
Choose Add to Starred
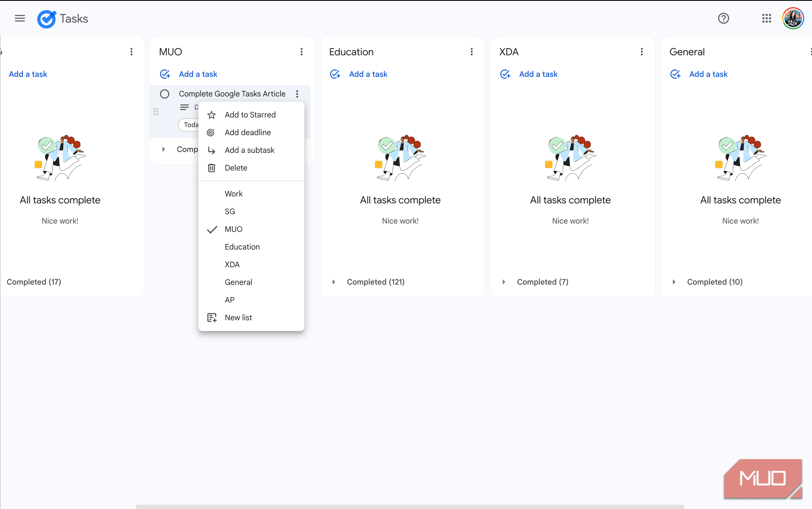[251, 115]
